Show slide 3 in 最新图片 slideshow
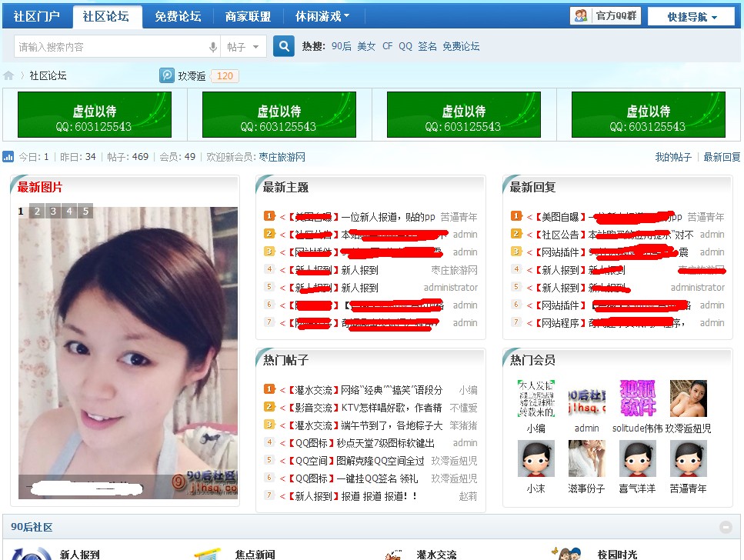Image resolution: width=744 pixels, height=560 pixels. click(x=53, y=212)
